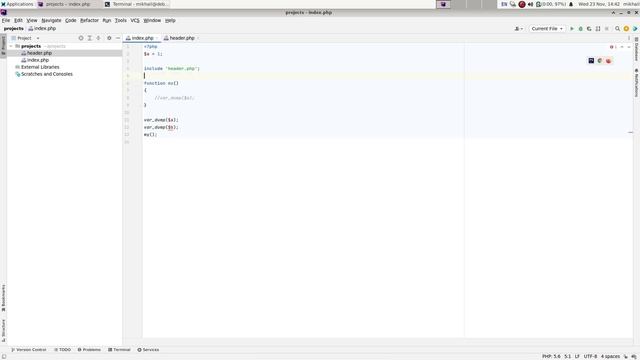Click the EN keyboard layout indicator

pyautogui.click(x=504, y=4)
